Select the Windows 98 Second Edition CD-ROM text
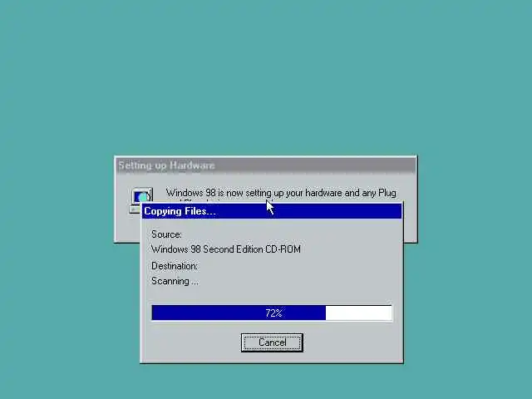 pos(226,249)
